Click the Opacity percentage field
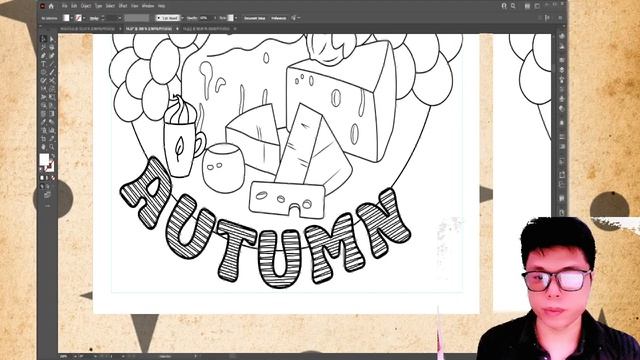Screen dimensions: 640x360 [205, 18]
